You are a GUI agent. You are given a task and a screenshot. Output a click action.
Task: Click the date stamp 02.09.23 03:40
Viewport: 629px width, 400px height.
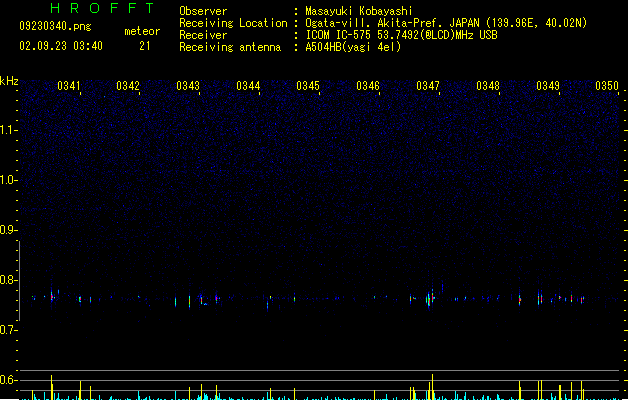click(x=61, y=46)
